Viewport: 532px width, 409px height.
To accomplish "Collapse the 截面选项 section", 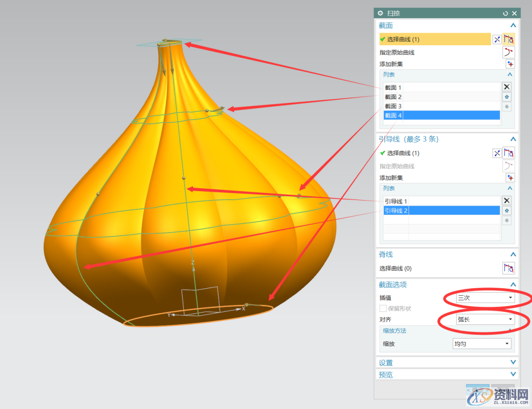I will (x=513, y=285).
